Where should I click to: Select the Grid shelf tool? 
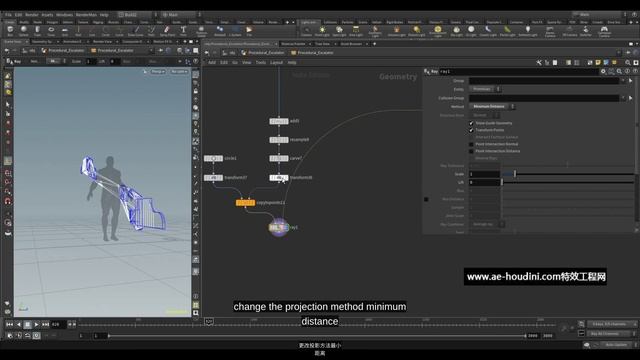(x=64, y=31)
